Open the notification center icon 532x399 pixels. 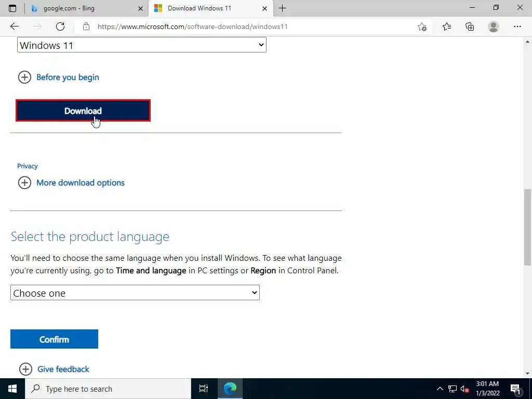515,389
